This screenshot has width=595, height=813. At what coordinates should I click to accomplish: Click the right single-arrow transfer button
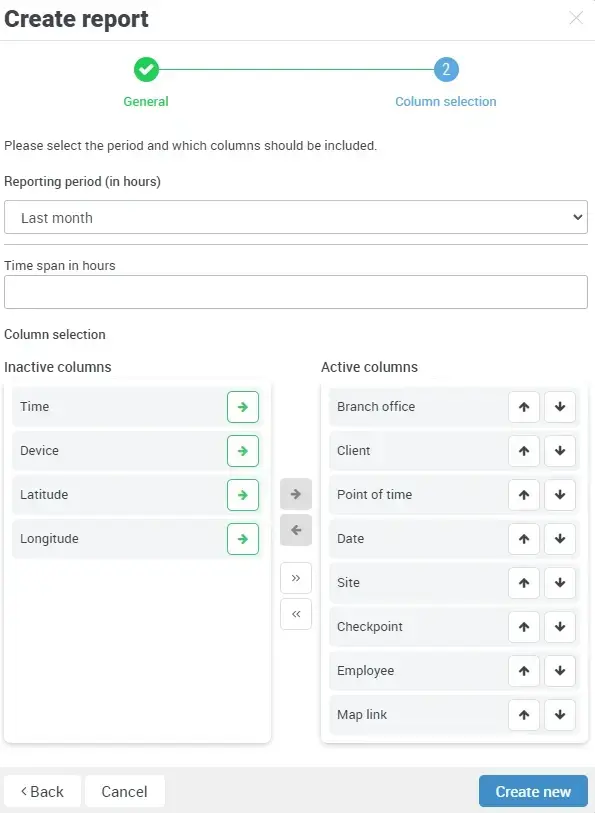[295, 493]
